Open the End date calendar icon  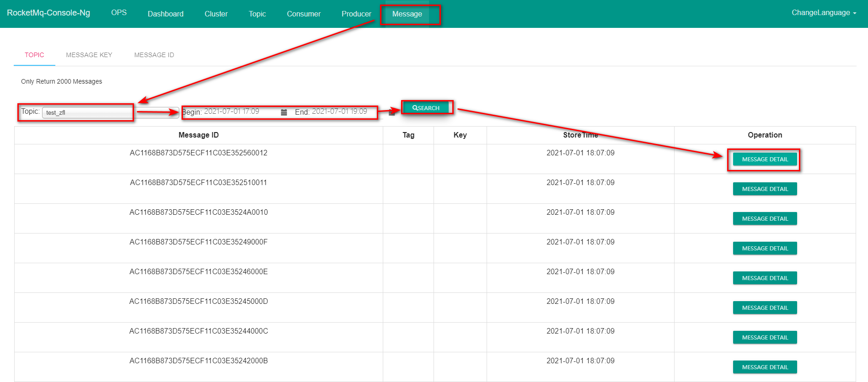(x=391, y=112)
